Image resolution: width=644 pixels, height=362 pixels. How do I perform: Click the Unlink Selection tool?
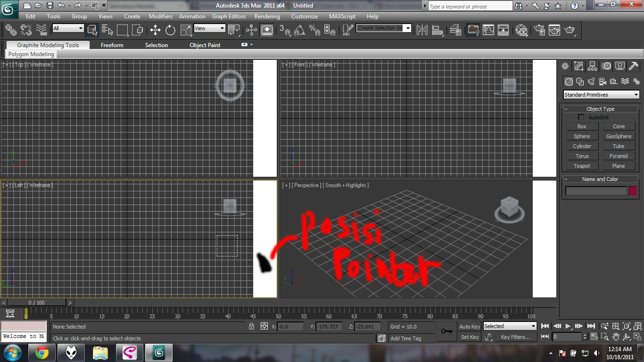click(26, 30)
